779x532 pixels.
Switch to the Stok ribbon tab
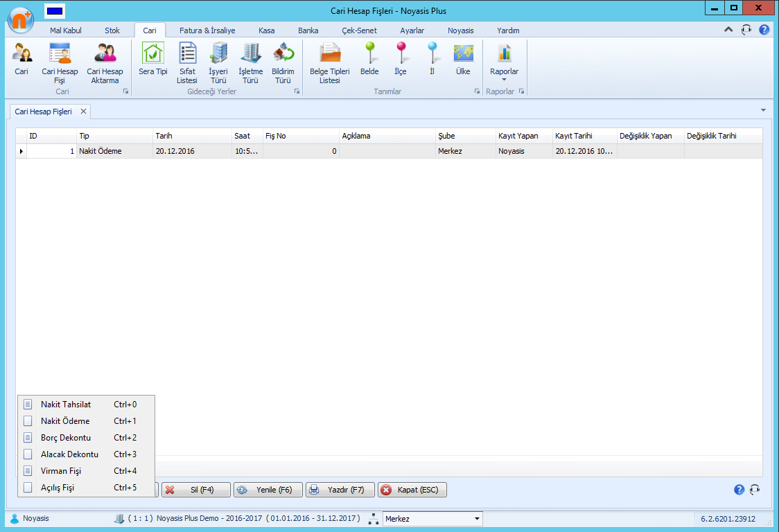coord(112,30)
